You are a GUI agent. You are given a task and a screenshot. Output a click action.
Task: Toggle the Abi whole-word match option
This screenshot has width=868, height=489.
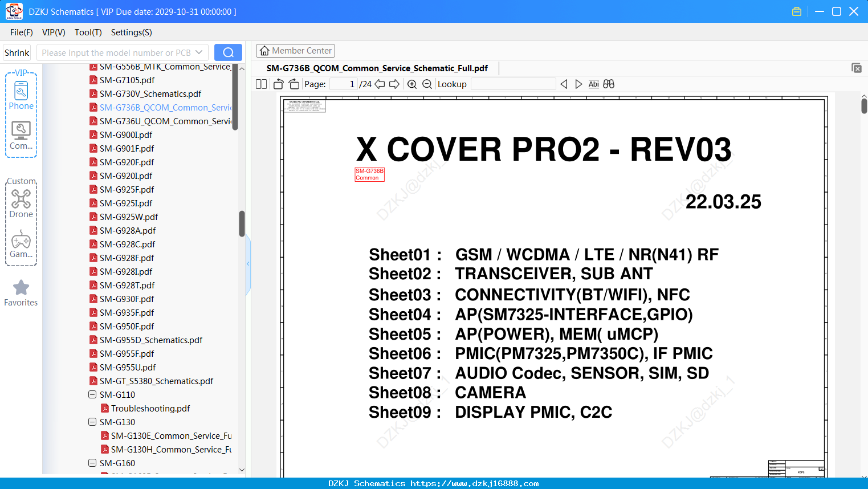pyautogui.click(x=593, y=84)
